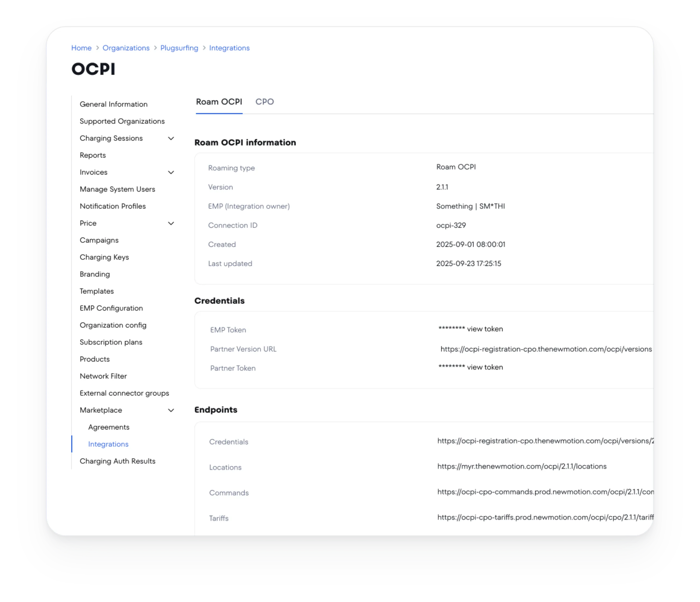Open Notification Profiles in sidebar
Viewport: 700px width, 602px height.
coord(113,206)
